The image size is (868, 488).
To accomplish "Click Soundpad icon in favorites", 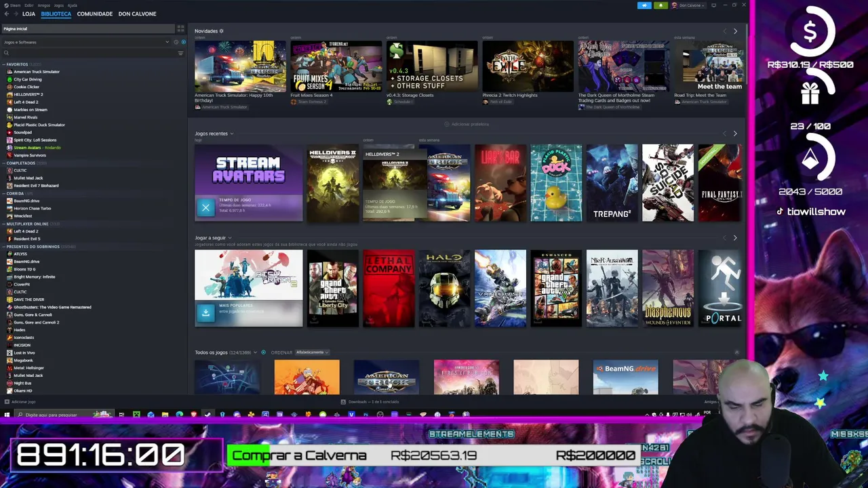I will click(x=9, y=132).
